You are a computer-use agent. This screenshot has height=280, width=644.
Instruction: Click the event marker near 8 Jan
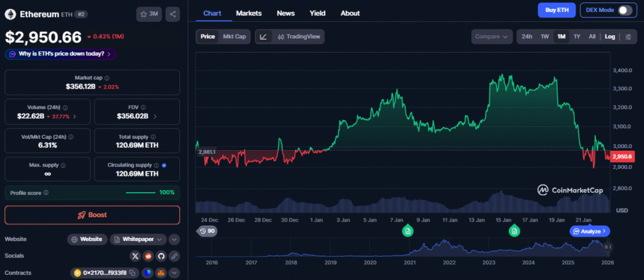[x=408, y=232]
